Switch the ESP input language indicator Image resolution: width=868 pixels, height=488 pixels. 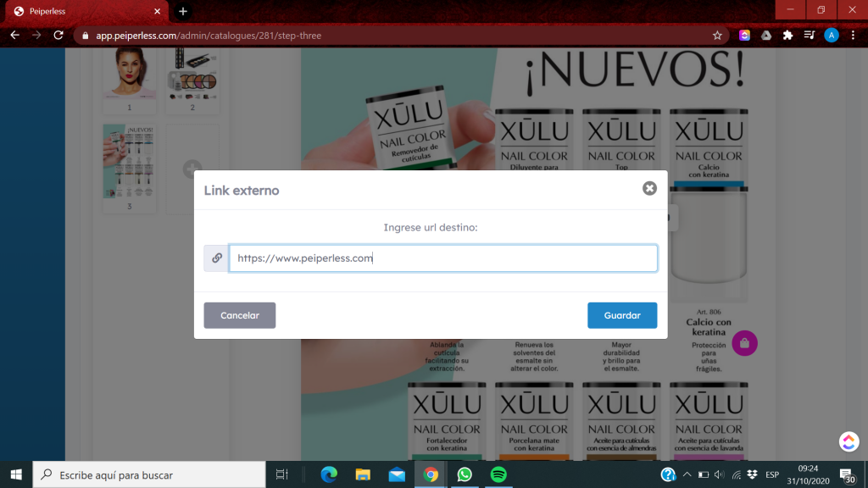(772, 474)
